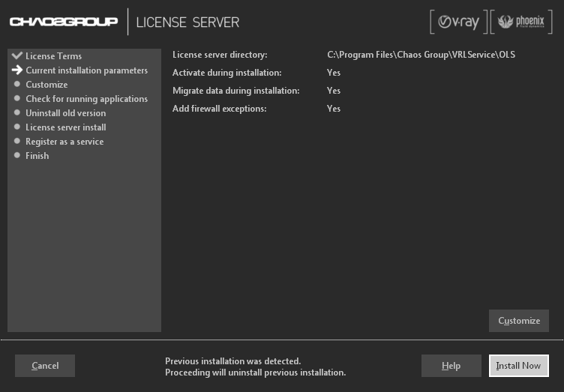Click the bullet beside Customize step
This screenshot has height=392, width=564.
coord(17,85)
